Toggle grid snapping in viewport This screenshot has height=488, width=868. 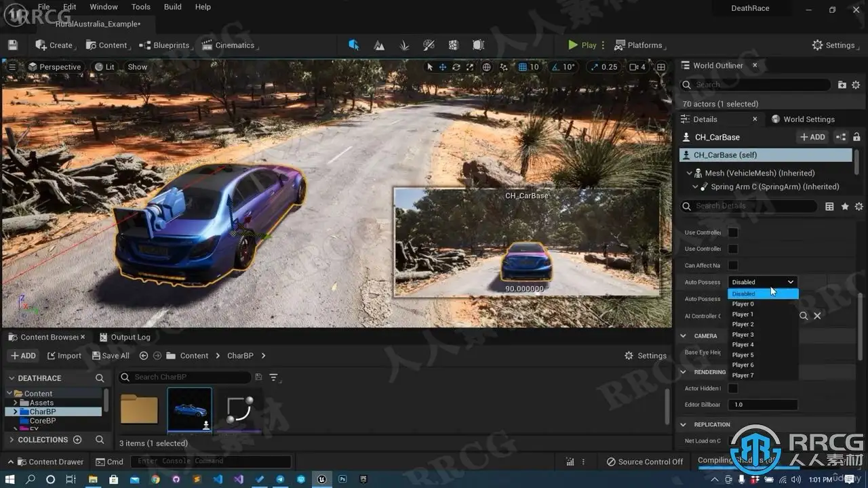point(523,67)
